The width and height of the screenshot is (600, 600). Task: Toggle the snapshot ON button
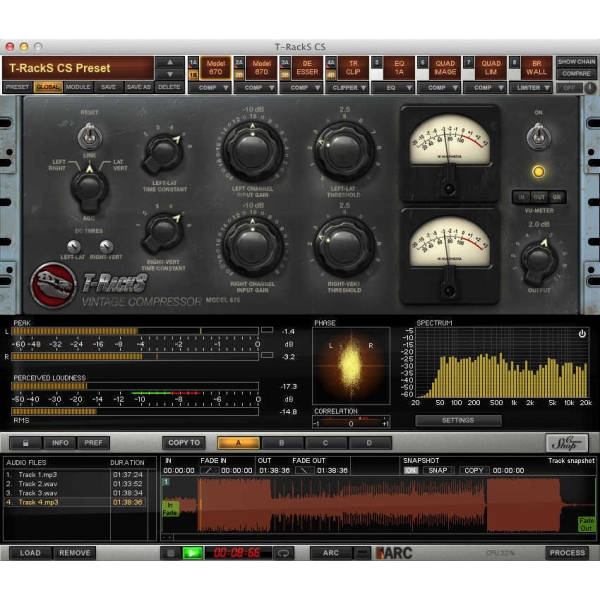(x=411, y=470)
